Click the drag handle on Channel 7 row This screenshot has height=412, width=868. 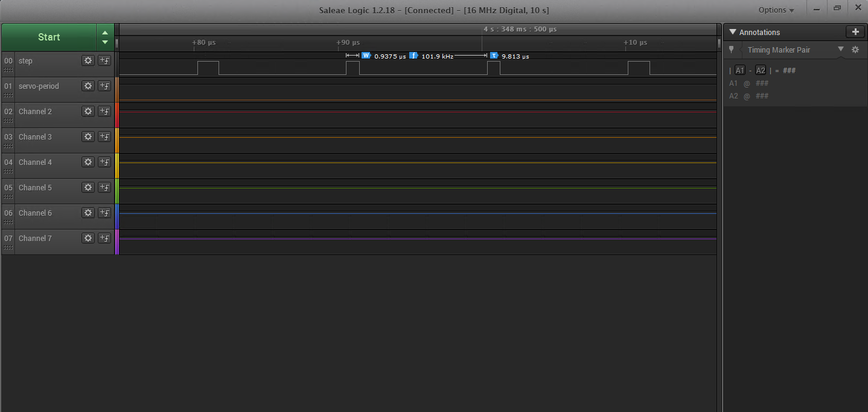click(x=8, y=248)
